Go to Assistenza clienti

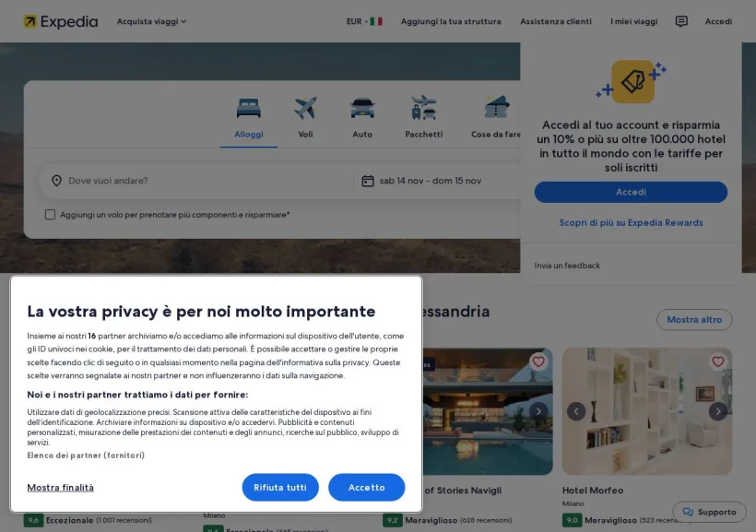tap(555, 21)
